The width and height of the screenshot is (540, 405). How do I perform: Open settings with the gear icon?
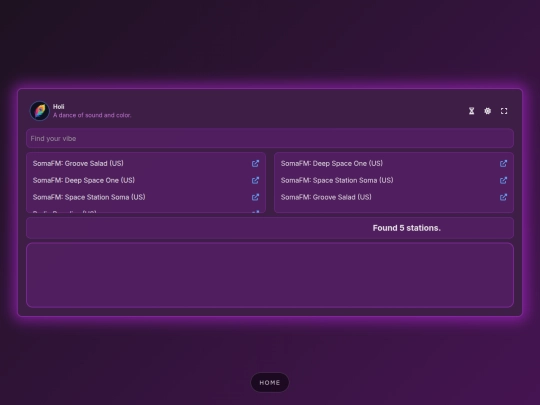(488, 111)
